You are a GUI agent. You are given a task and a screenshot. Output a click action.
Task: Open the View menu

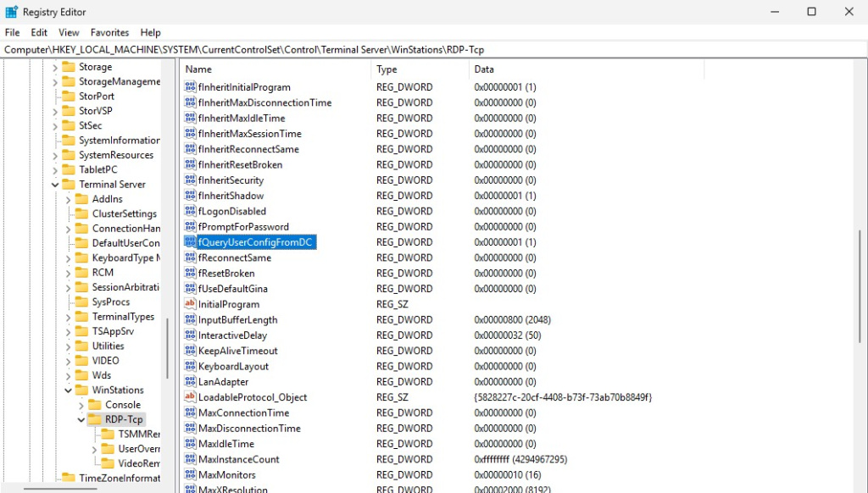(x=69, y=32)
